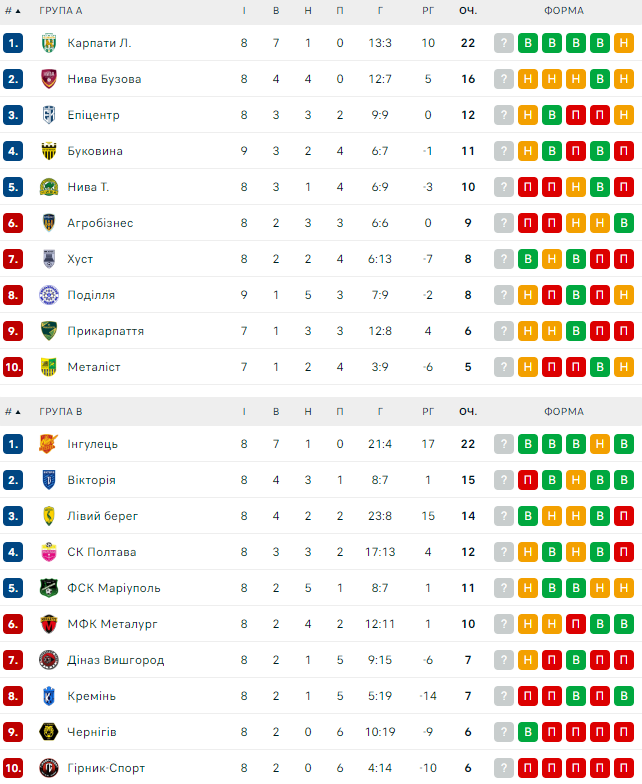
Task: Click the ФОРМА column header in Group A
Action: (564, 11)
